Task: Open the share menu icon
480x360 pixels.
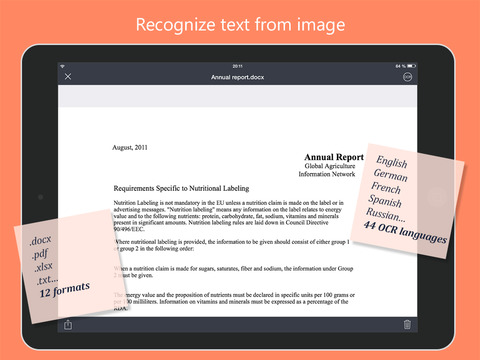Action: (x=68, y=324)
